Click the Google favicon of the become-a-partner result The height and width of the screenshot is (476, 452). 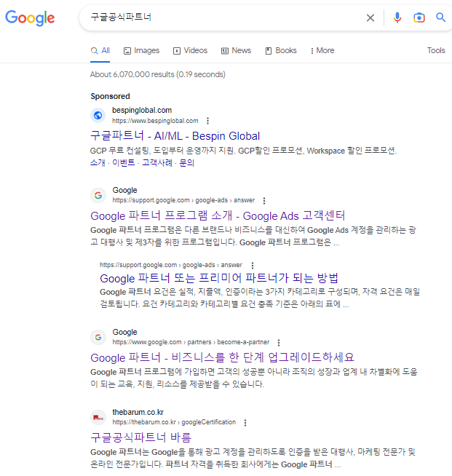point(98,337)
